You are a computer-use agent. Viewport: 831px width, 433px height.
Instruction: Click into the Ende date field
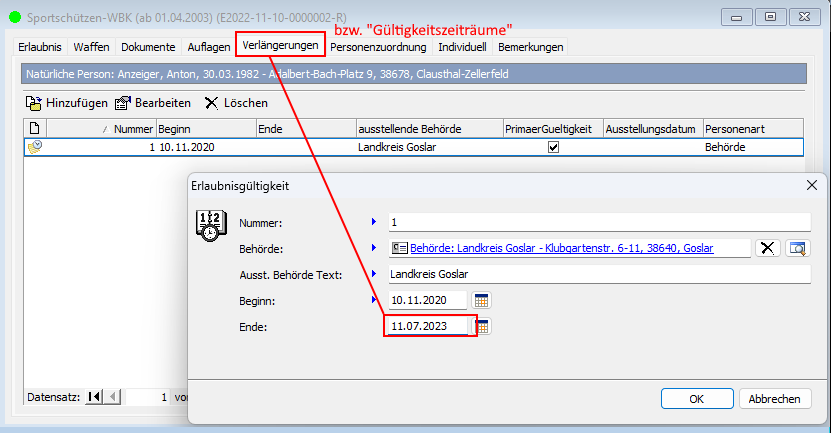click(x=428, y=326)
